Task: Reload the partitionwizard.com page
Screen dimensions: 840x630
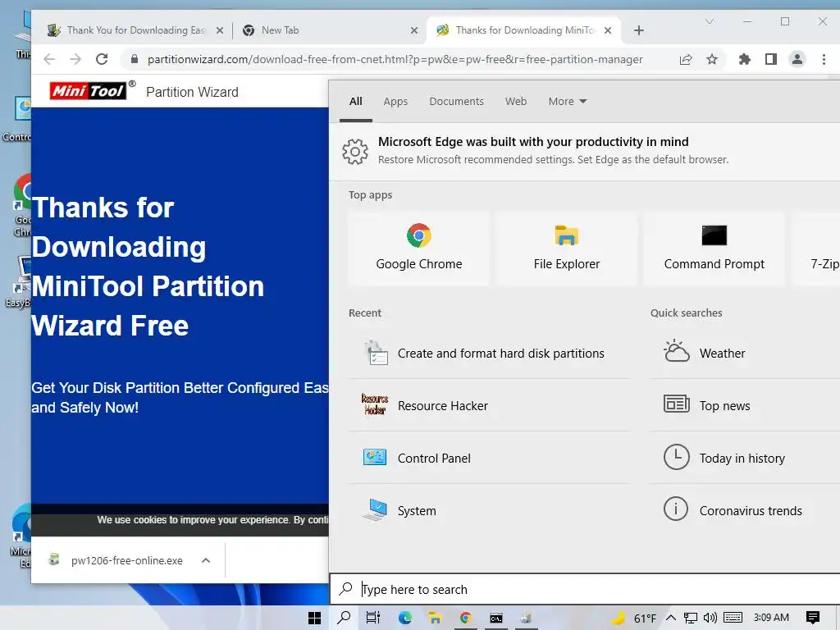Action: pyautogui.click(x=102, y=59)
